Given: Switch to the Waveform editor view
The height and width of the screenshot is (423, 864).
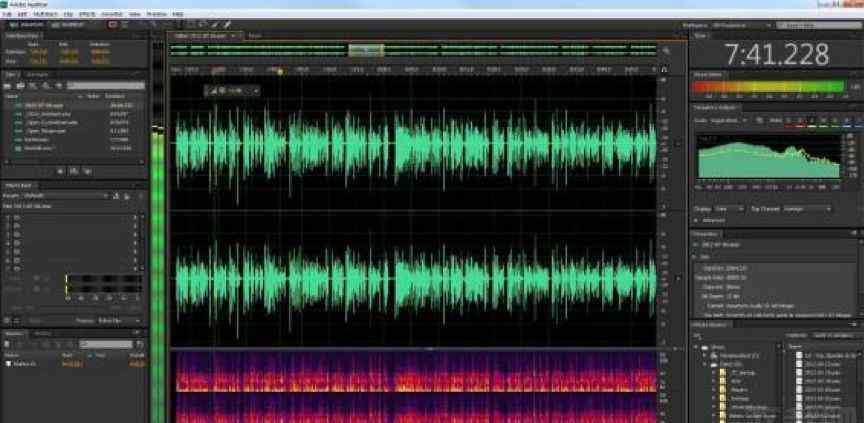Looking at the screenshot, I should click(x=22, y=24).
